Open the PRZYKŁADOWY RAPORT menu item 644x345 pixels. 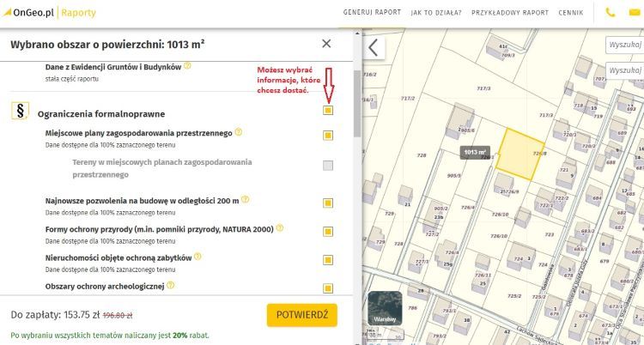(x=510, y=13)
